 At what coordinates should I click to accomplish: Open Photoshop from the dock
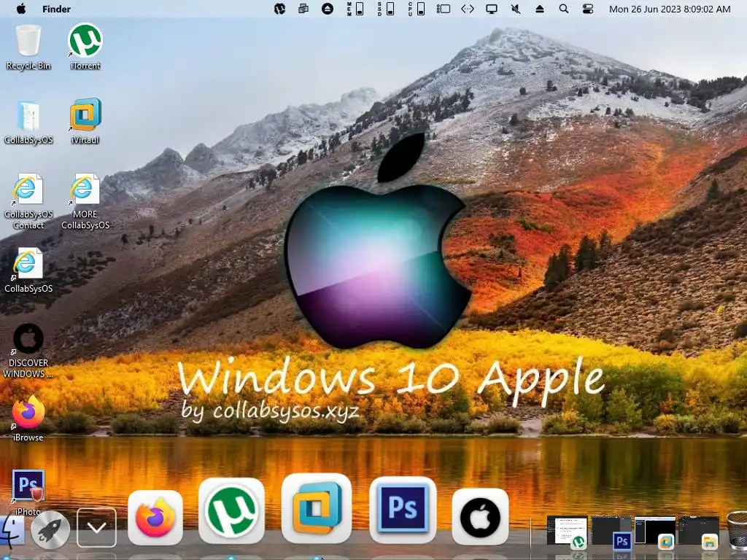tap(403, 510)
